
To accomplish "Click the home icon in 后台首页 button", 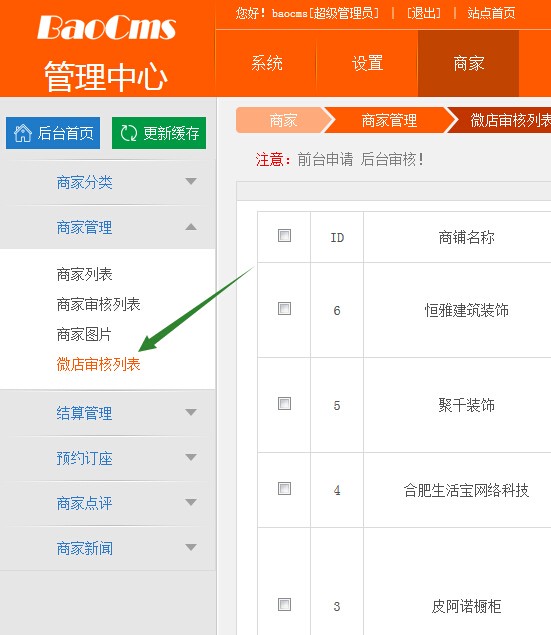I will [x=23, y=133].
